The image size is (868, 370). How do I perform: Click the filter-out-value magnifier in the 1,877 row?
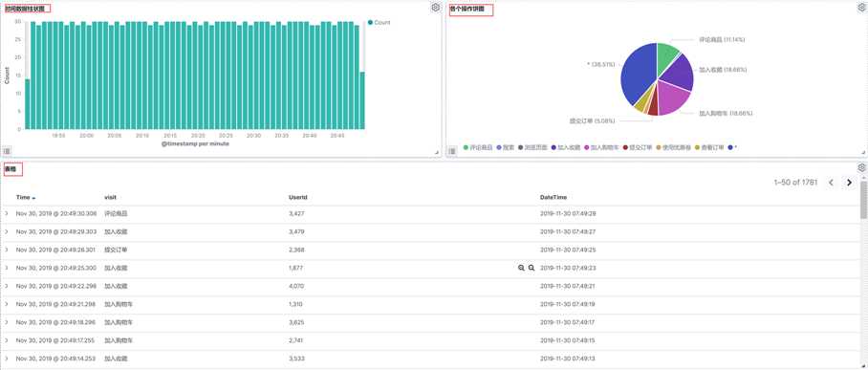[x=532, y=268]
